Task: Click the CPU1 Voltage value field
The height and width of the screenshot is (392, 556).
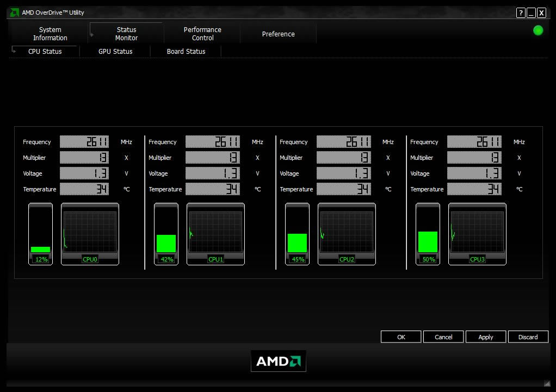Action: [213, 173]
